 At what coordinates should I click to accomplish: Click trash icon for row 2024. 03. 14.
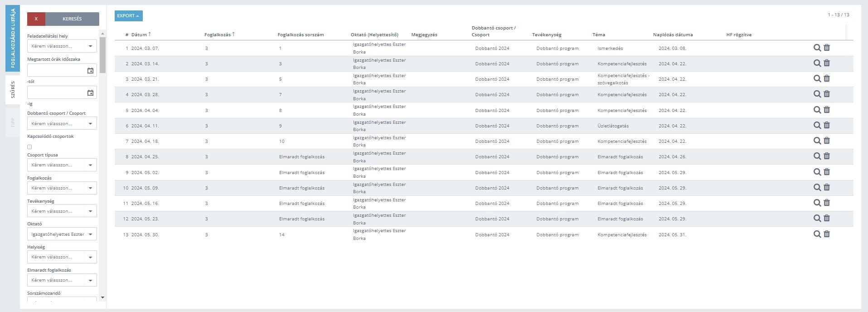coord(827,63)
